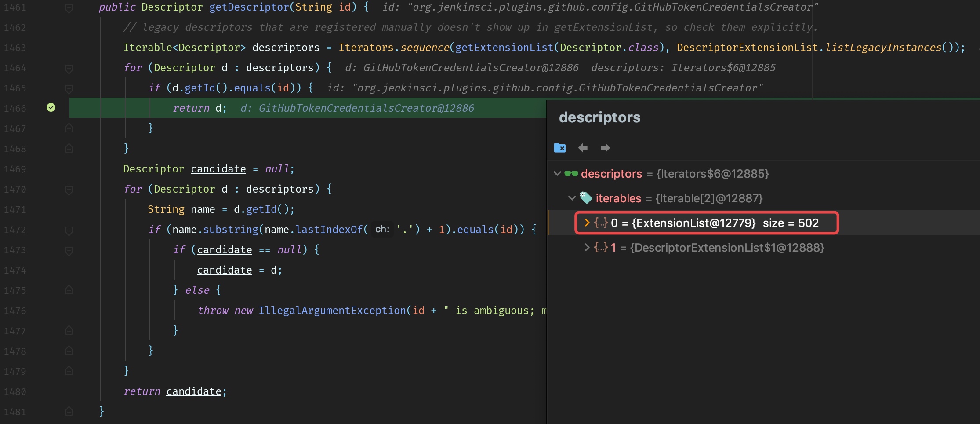Viewport: 980px width, 424px height.
Task: Select row 1 = {DescriptorExtensionList$1@12888}
Action: point(763,247)
